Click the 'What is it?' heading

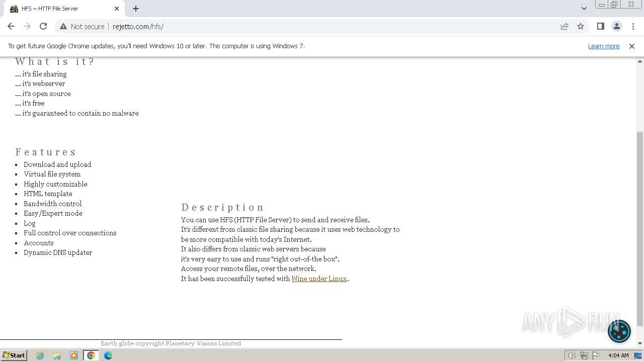pyautogui.click(x=55, y=61)
